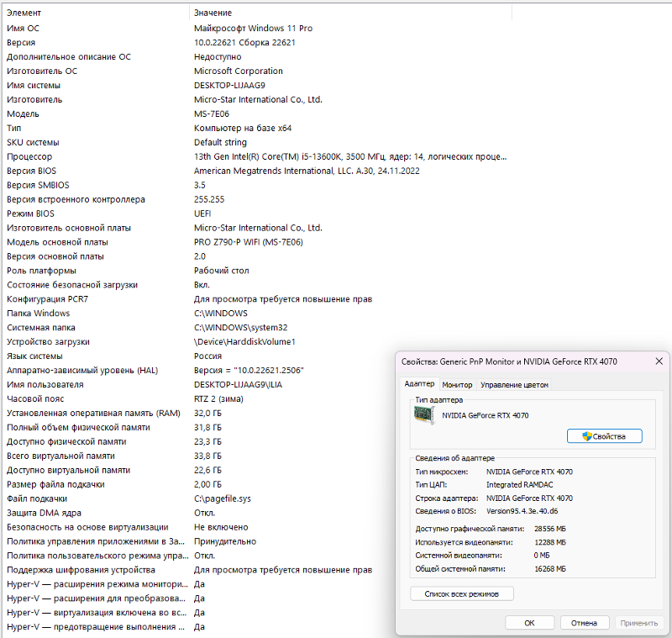
Task: Open the Монитор tab
Action: pos(457,385)
